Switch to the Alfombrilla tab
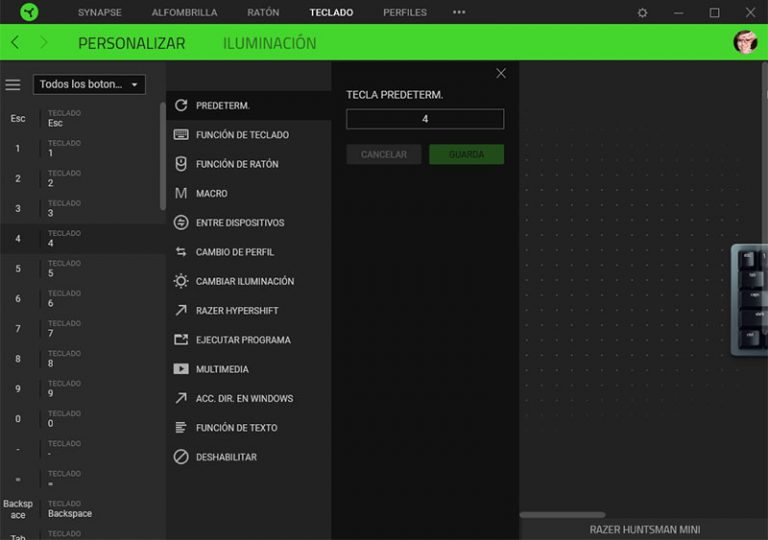The width and height of the screenshot is (768, 540). (184, 12)
